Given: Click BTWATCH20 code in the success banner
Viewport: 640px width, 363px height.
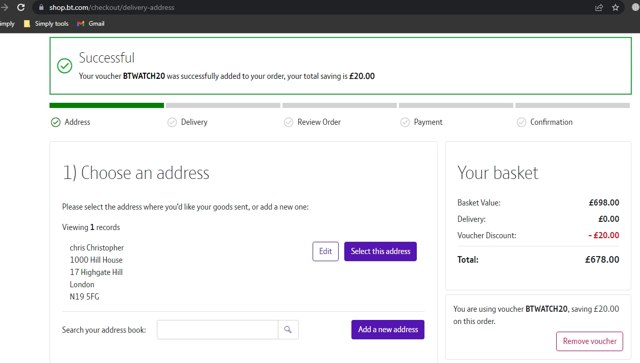Looking at the screenshot, I should click(x=144, y=76).
